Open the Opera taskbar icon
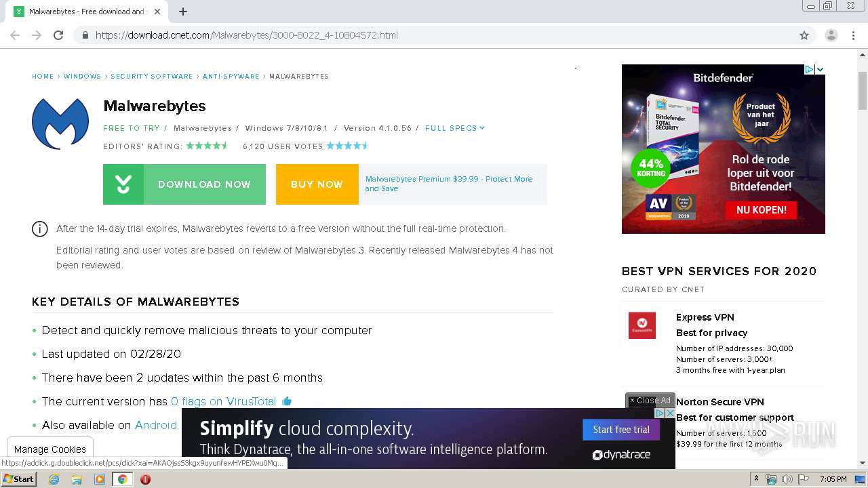This screenshot has width=868, height=488. coord(145,479)
